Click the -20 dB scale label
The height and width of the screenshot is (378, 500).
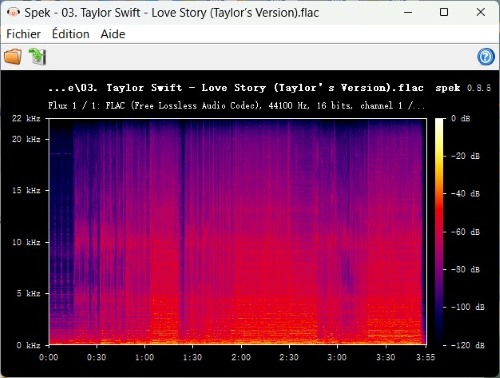click(x=465, y=156)
